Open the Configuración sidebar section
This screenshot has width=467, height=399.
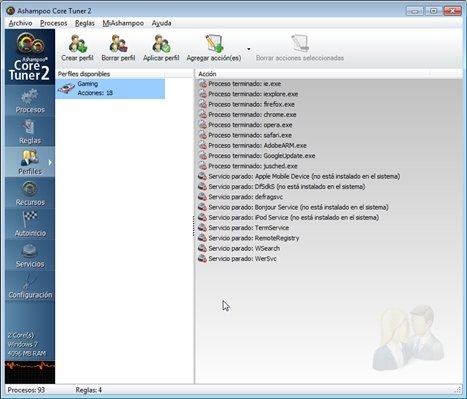pos(30,286)
